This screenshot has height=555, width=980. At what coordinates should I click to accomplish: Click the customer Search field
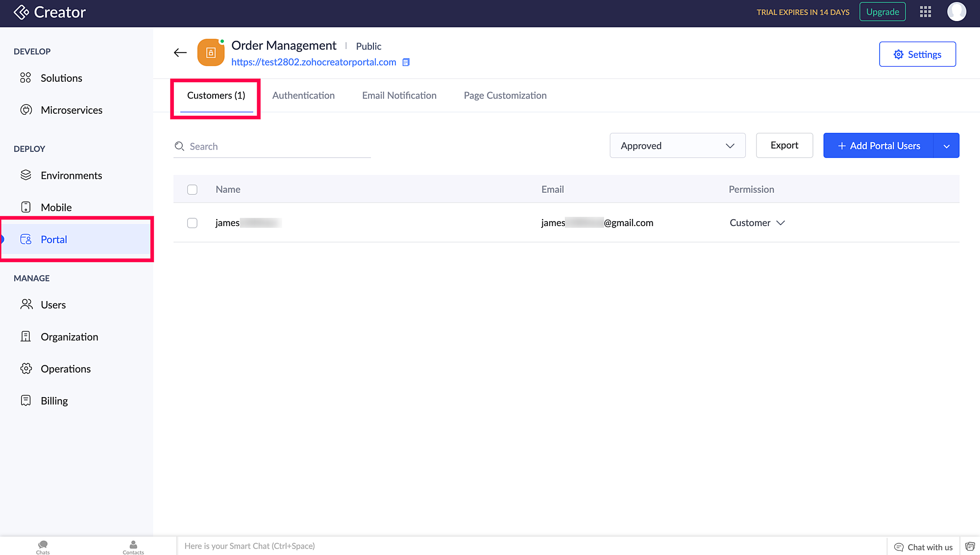coord(274,147)
